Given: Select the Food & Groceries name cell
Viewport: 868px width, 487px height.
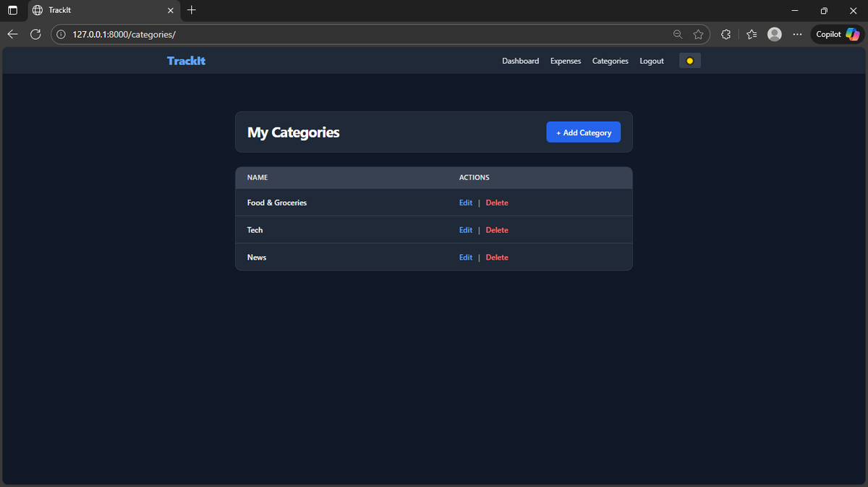Looking at the screenshot, I should point(277,203).
